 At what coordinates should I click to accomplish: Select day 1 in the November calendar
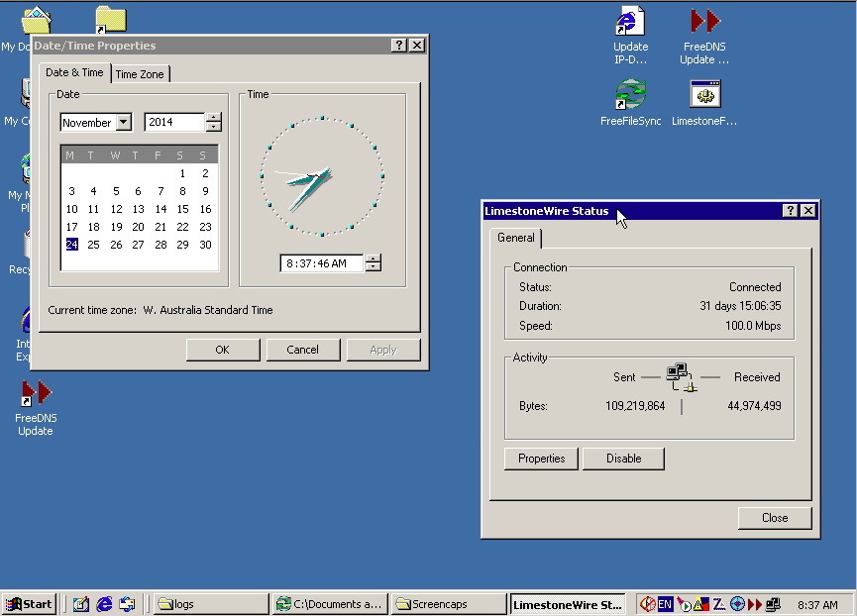tap(182, 173)
